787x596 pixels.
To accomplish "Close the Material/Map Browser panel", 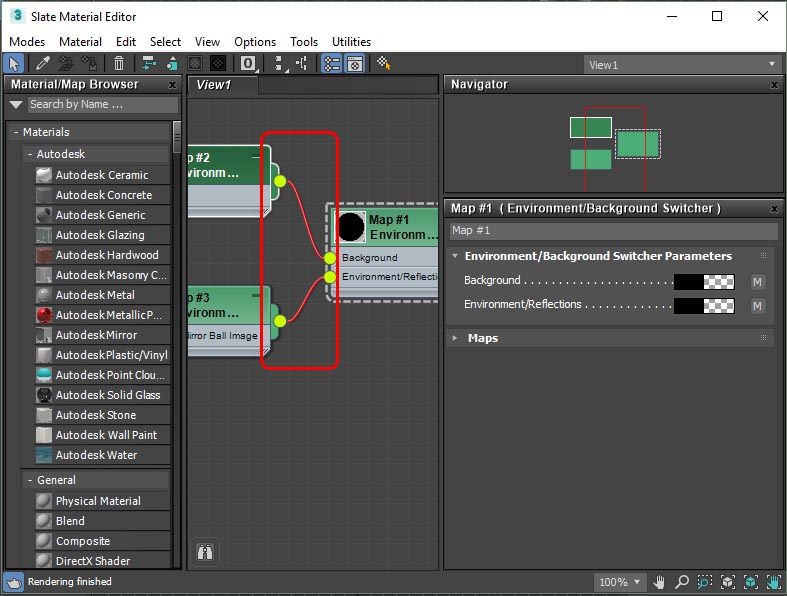I will (172, 85).
